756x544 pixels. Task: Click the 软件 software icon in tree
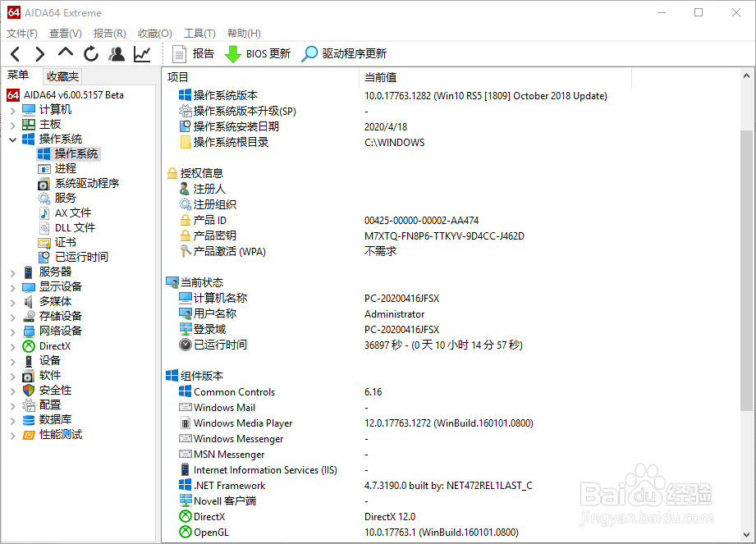[x=29, y=376]
